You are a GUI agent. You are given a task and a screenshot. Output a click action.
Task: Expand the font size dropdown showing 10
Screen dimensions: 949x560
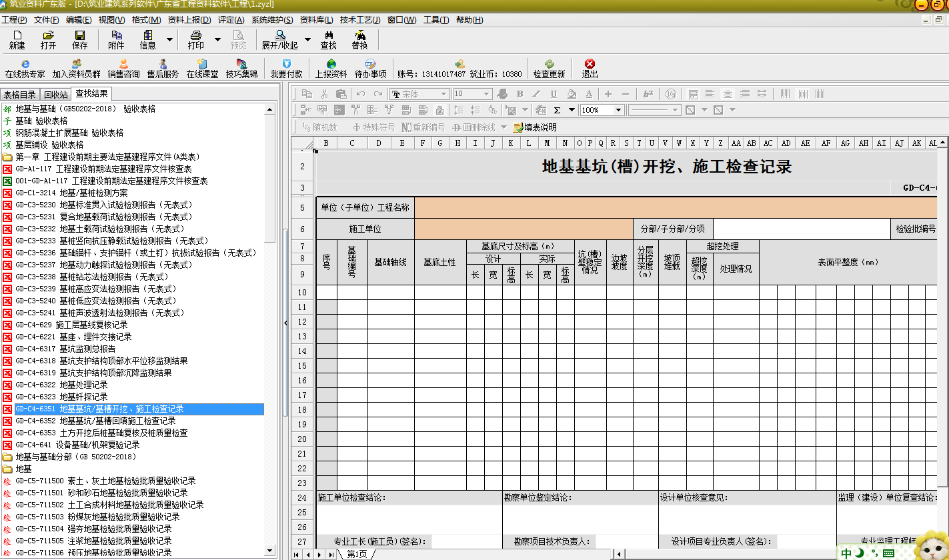coord(486,94)
